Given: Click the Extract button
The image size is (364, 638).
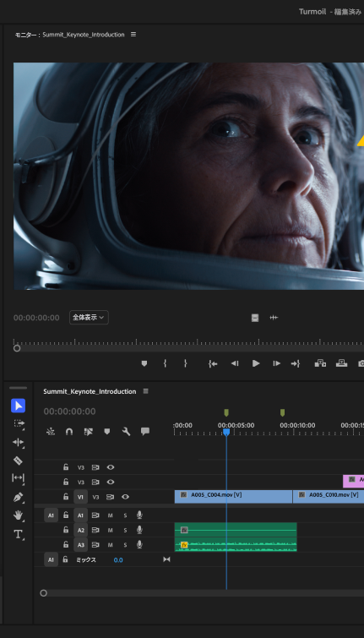Looking at the screenshot, I should point(342,363).
